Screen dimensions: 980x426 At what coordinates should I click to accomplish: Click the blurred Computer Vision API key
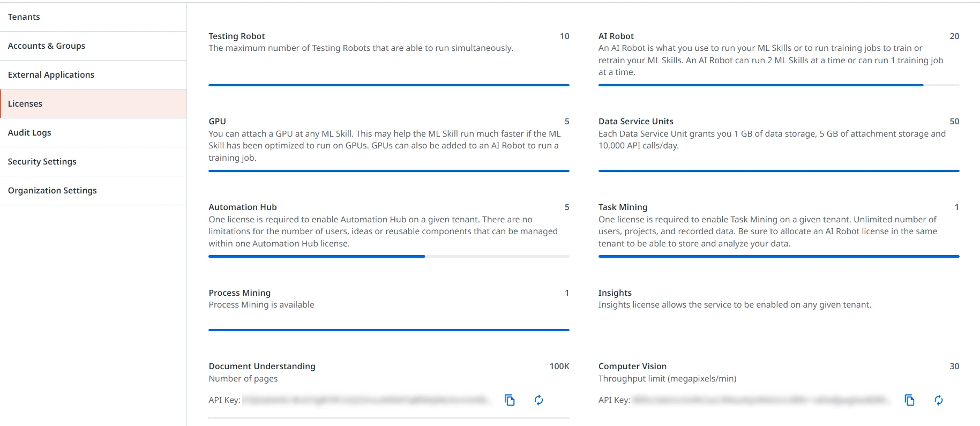pos(761,400)
